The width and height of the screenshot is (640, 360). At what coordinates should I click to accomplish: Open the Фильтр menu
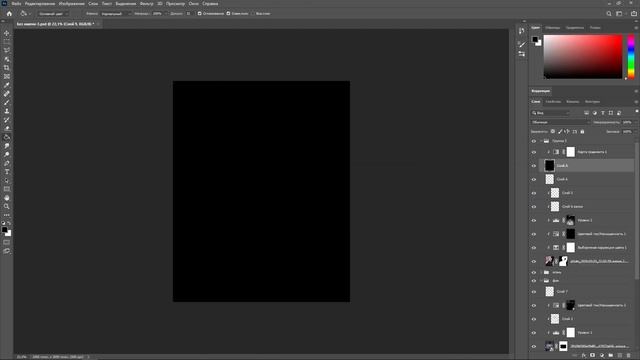(x=147, y=3)
